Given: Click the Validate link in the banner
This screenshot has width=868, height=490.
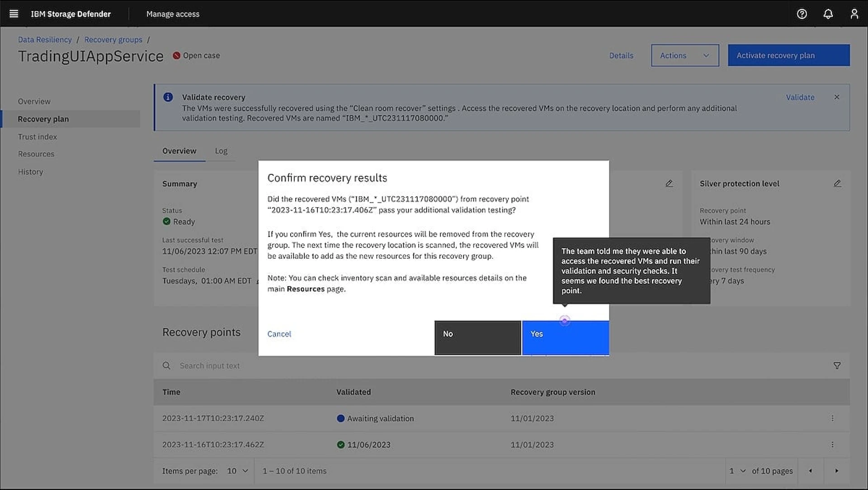Looking at the screenshot, I should coord(800,97).
